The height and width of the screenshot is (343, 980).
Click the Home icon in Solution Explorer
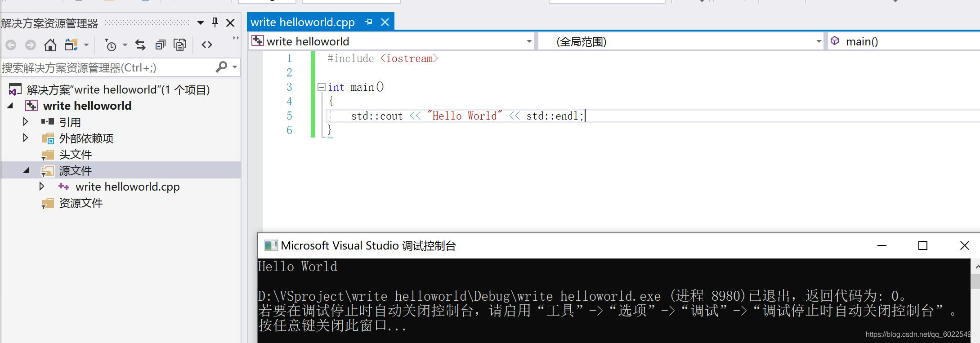50,45
